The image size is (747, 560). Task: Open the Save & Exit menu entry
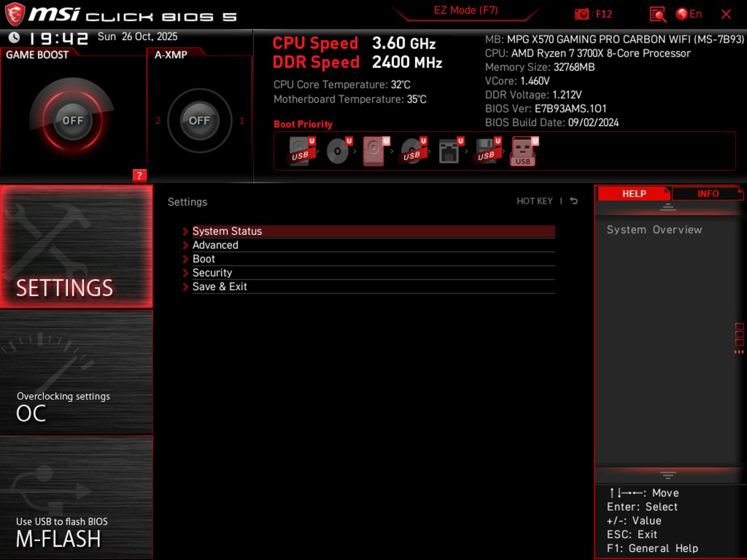click(x=220, y=287)
